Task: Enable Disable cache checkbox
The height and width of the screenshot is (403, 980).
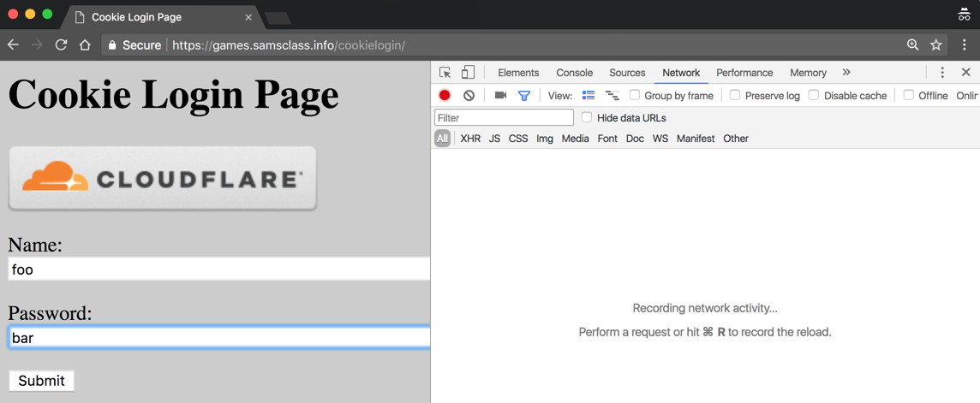Action: [x=814, y=95]
